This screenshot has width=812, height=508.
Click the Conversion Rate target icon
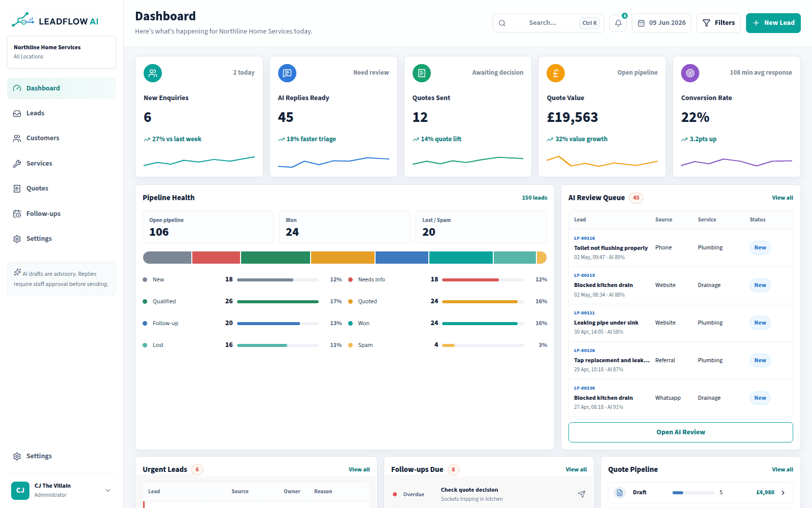tap(690, 73)
